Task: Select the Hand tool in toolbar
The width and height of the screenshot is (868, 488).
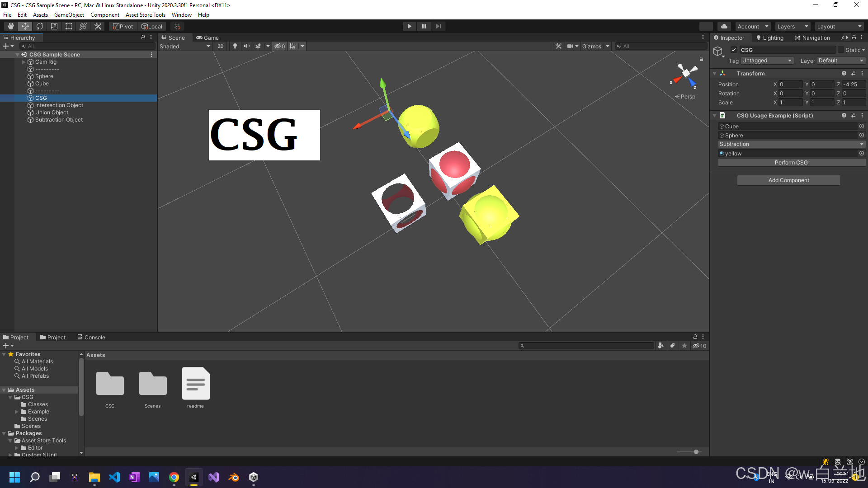Action: pos(11,26)
